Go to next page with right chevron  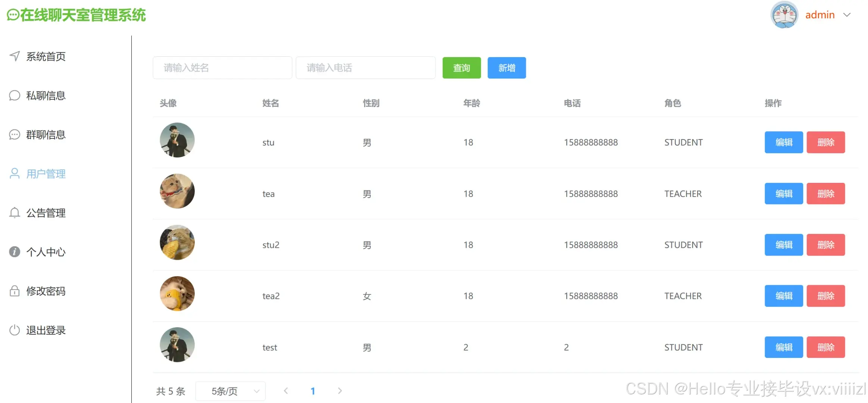point(339,391)
